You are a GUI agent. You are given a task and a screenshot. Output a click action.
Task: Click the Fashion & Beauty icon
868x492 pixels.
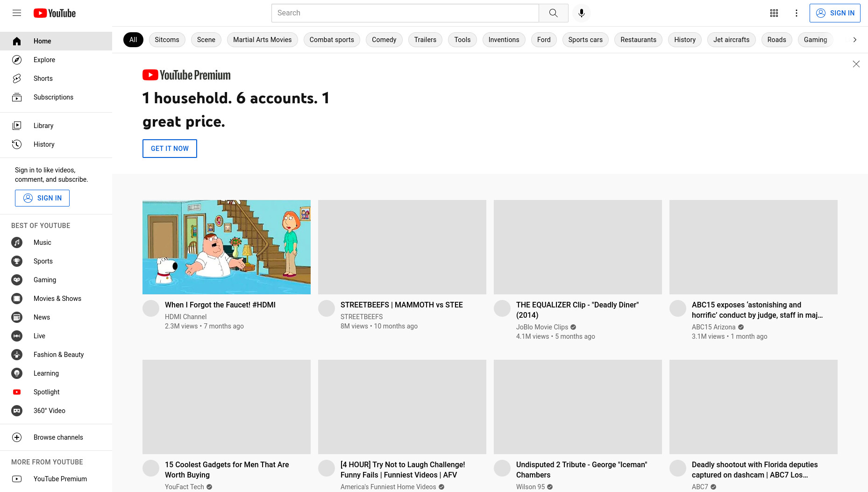click(x=17, y=355)
